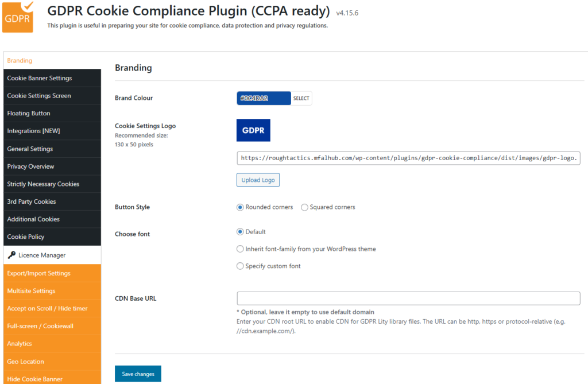The height and width of the screenshot is (384, 588).
Task: Go to Multisite Settings tab
Action: 52,291
